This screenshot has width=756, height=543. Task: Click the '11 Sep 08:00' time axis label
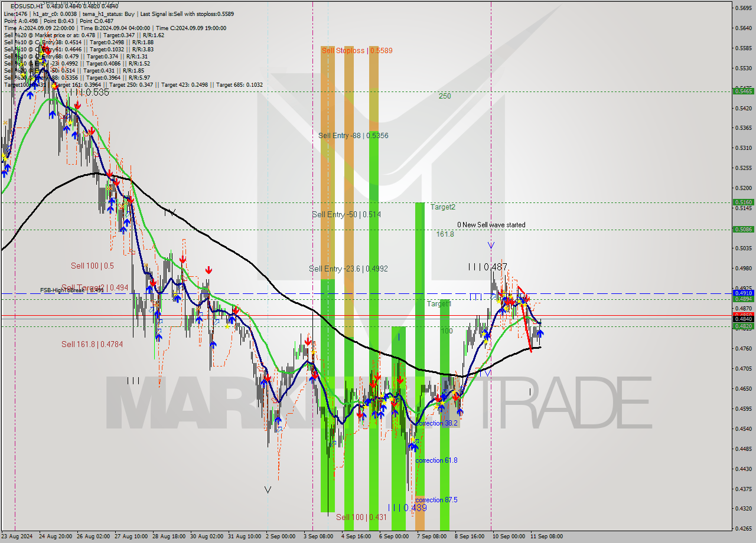coord(546,537)
